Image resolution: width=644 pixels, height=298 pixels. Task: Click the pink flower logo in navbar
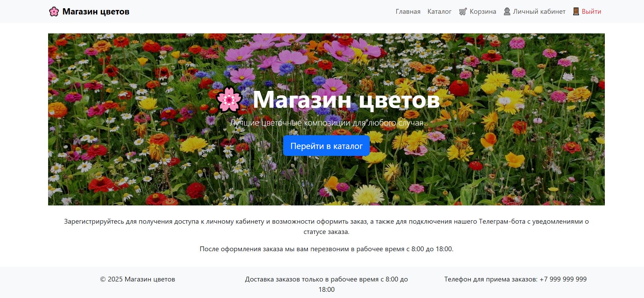54,12
